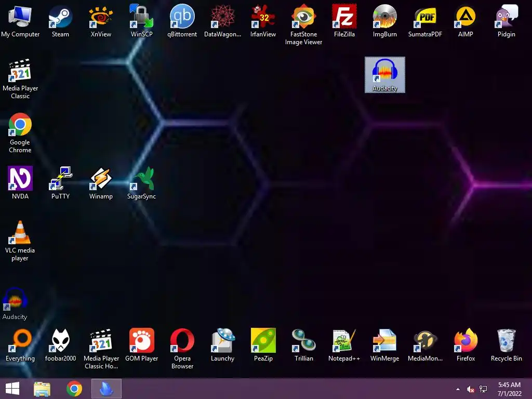The image size is (532, 399).
Task: Show hidden system tray icons arrow
Action: 458,389
